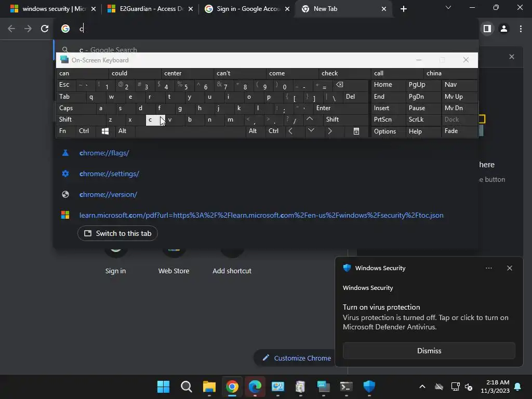Open the notification bell in taskbar
Image resolution: width=532 pixels, height=399 pixels.
point(518,387)
